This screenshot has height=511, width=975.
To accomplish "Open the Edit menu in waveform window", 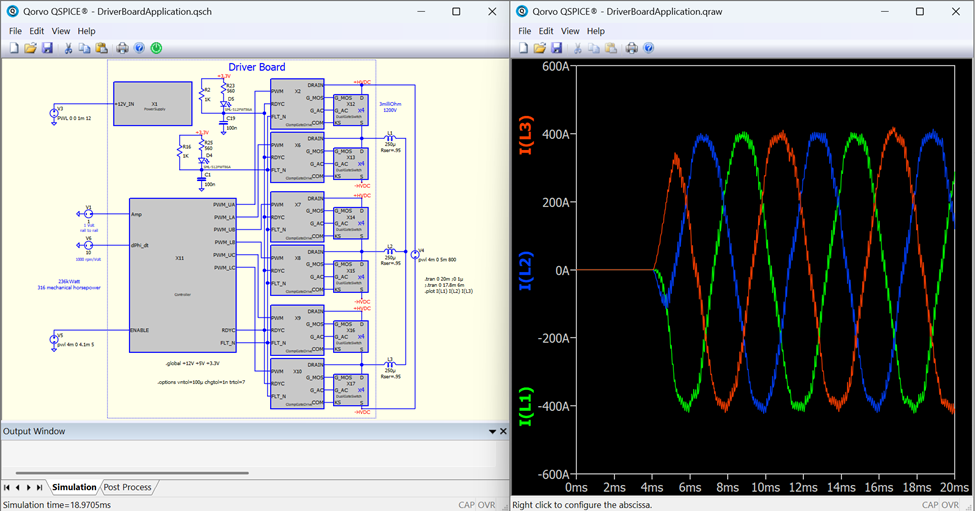I will pos(546,31).
